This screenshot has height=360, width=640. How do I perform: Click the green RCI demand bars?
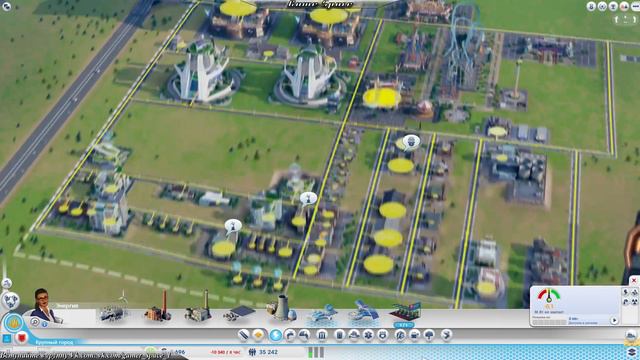tap(316, 352)
